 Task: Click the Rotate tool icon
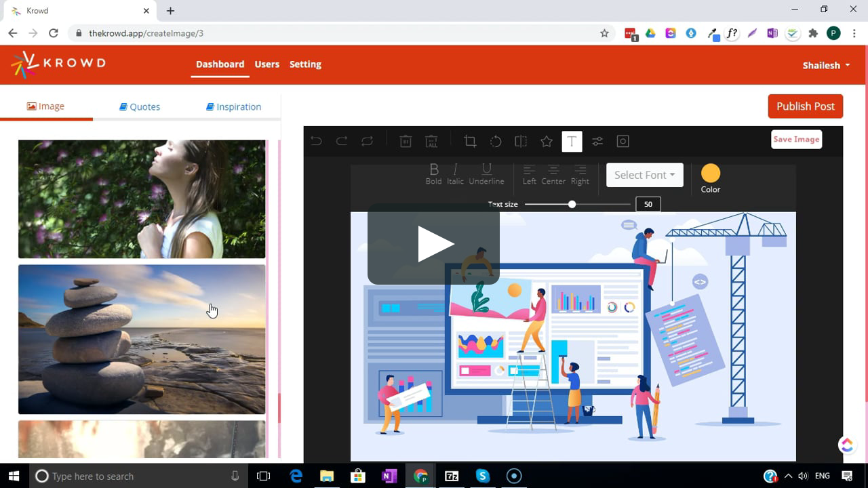pyautogui.click(x=496, y=141)
